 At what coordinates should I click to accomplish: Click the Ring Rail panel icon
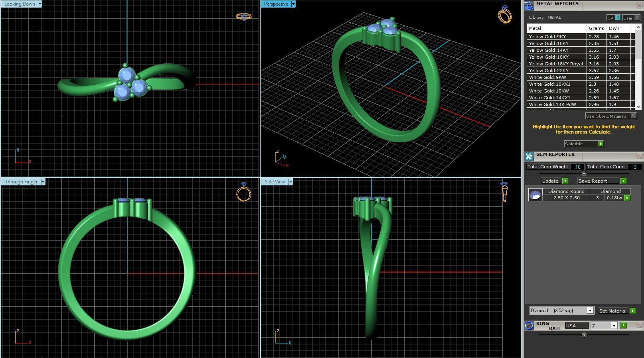[529, 325]
